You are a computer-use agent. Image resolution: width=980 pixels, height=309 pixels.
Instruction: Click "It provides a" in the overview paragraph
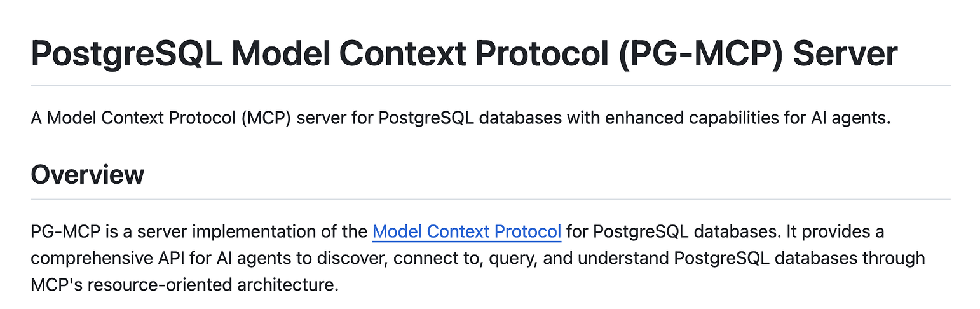[835, 231]
